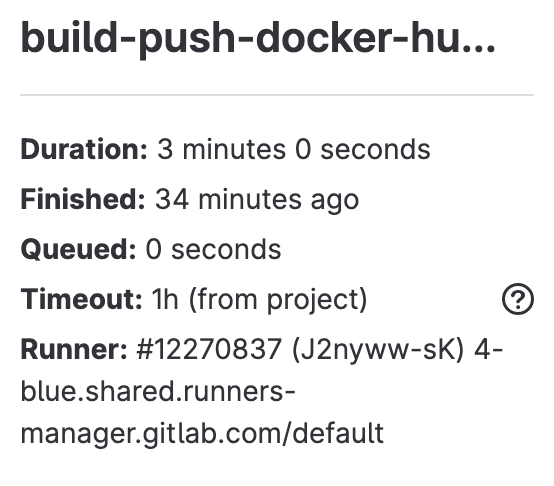Open runner #12270837 link
The height and width of the screenshot is (486, 554).
point(209,349)
